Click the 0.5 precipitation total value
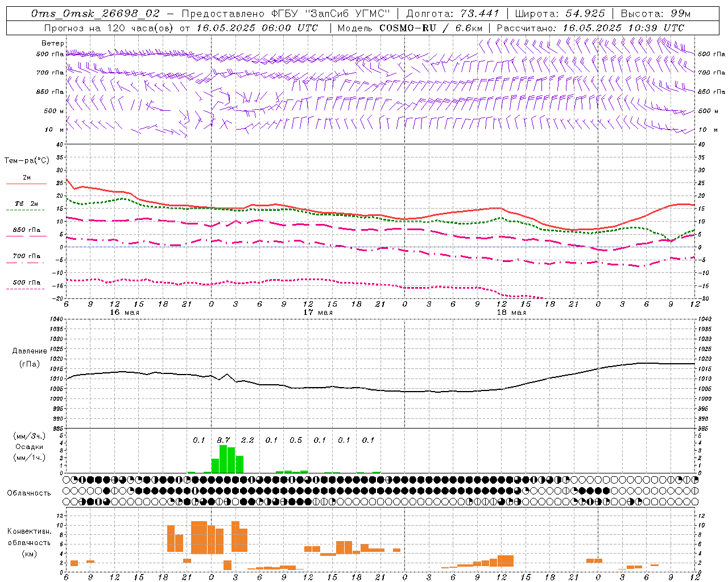The image size is (728, 582). [x=296, y=440]
